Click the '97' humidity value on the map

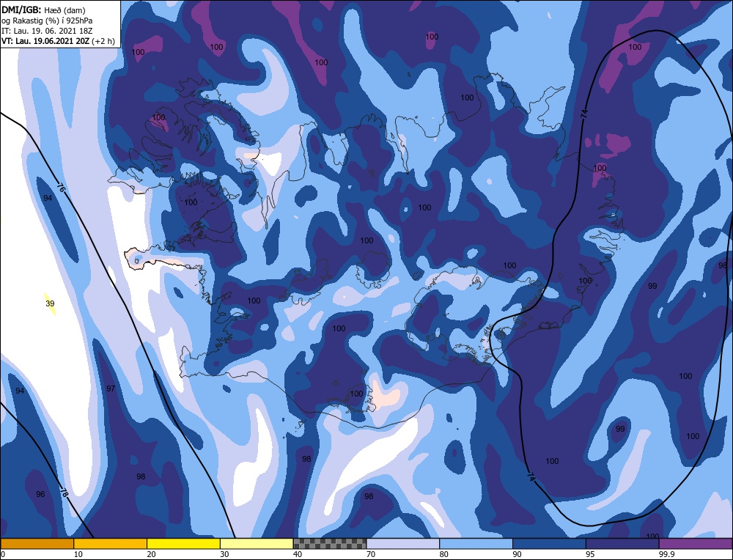(x=111, y=388)
